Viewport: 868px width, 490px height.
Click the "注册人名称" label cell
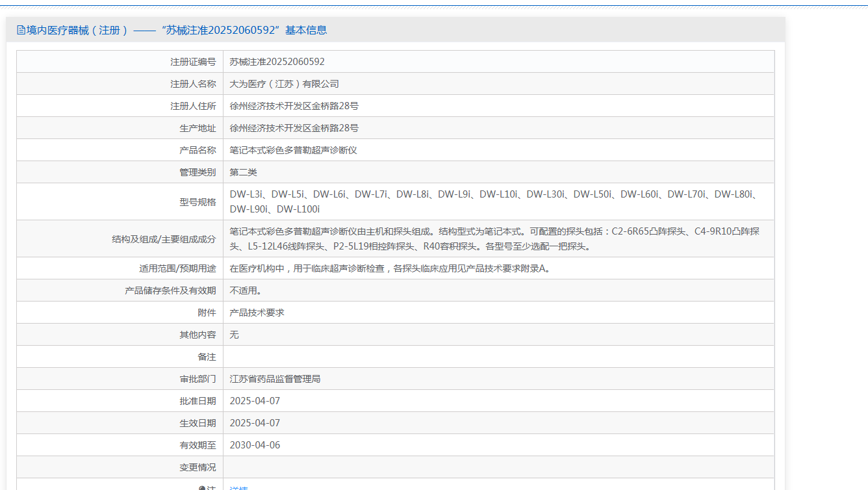(x=120, y=84)
